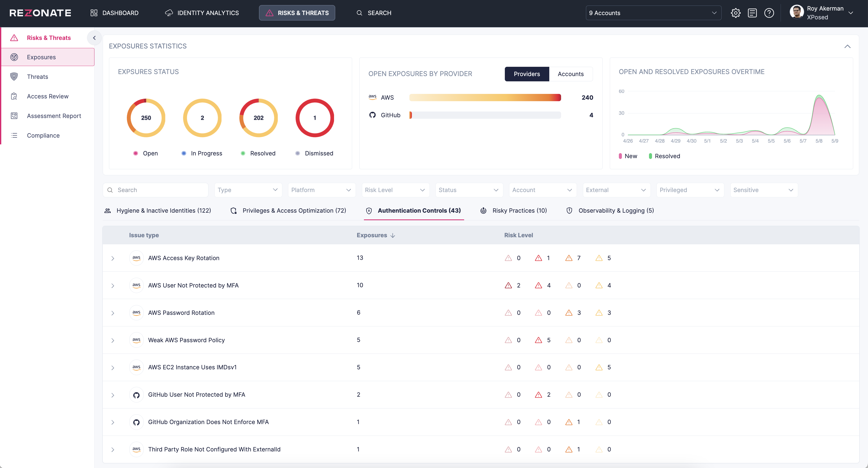Switch exposures view to Accounts
868x468 pixels.
click(x=571, y=74)
